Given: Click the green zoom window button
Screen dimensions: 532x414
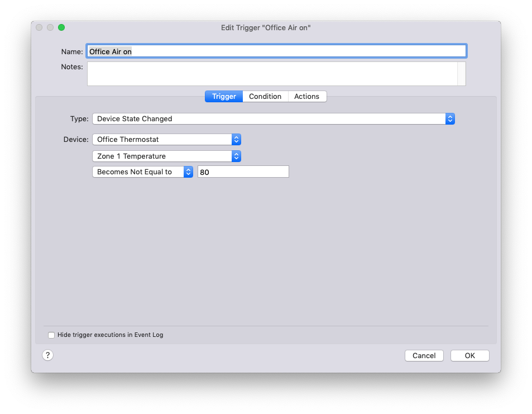Looking at the screenshot, I should coord(61,27).
